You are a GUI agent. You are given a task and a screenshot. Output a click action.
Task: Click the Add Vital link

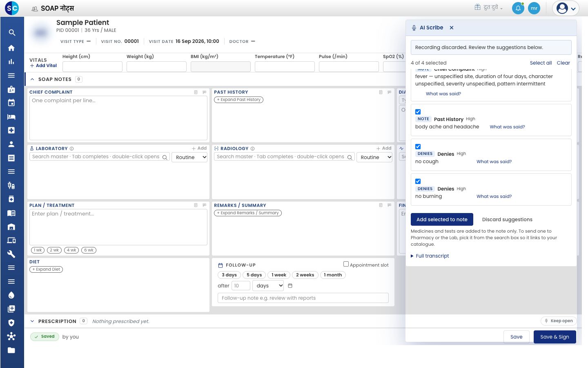[43, 66]
